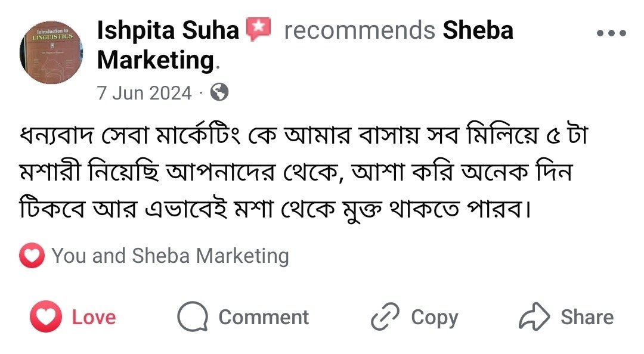This screenshot has height=354, width=644.
Task: Click the red heart Love icon
Action: pos(45,316)
